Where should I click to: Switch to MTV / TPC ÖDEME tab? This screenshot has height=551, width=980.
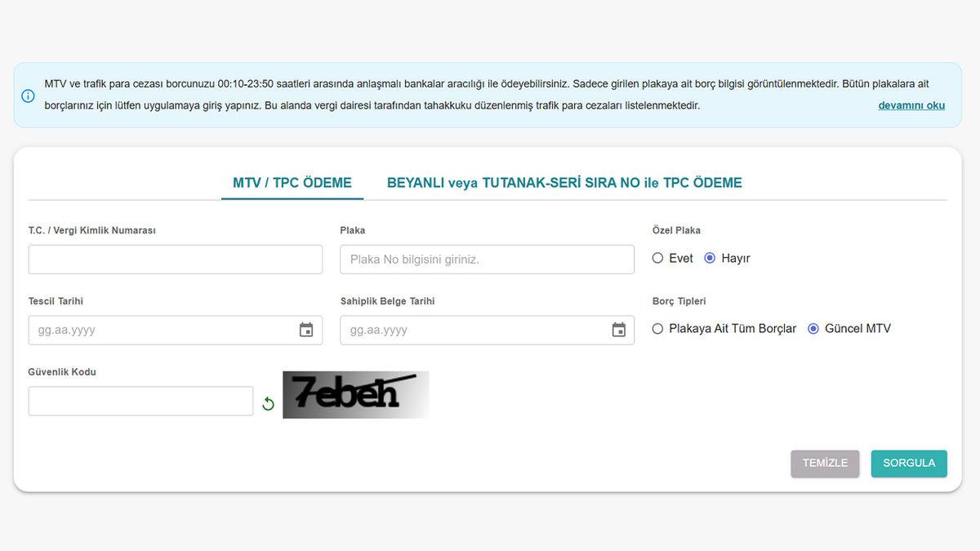coord(292,183)
